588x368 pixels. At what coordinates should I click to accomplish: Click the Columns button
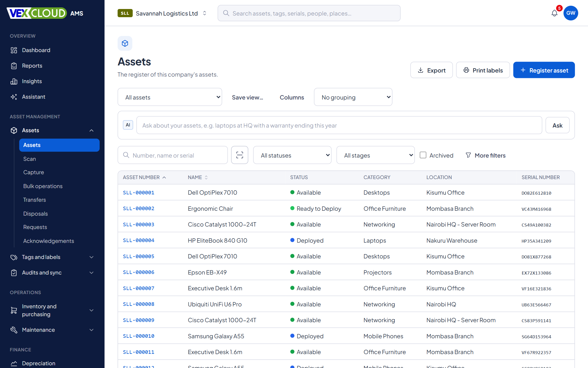(x=292, y=97)
